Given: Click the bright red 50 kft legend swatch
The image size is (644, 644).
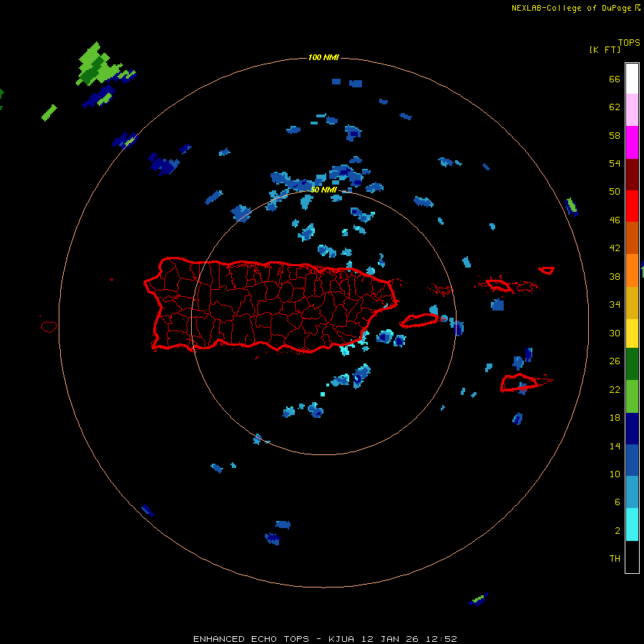Looking at the screenshot, I should (x=632, y=206).
